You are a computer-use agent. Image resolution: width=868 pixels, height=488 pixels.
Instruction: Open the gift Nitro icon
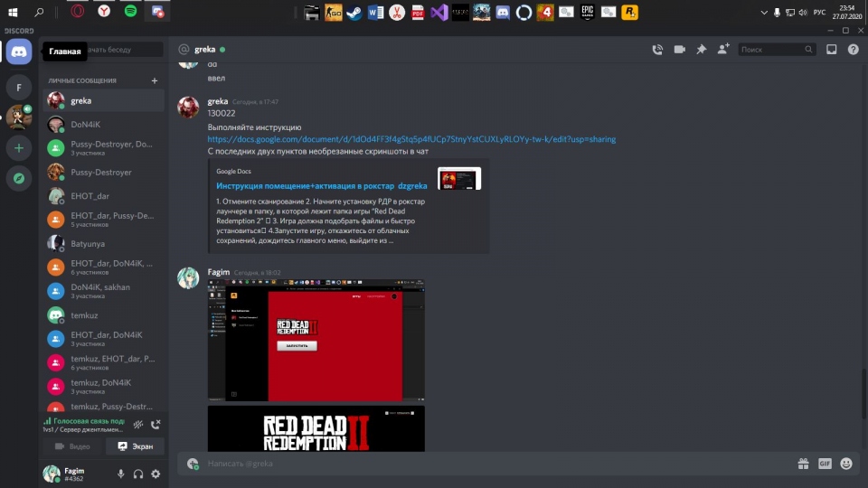pyautogui.click(x=803, y=464)
